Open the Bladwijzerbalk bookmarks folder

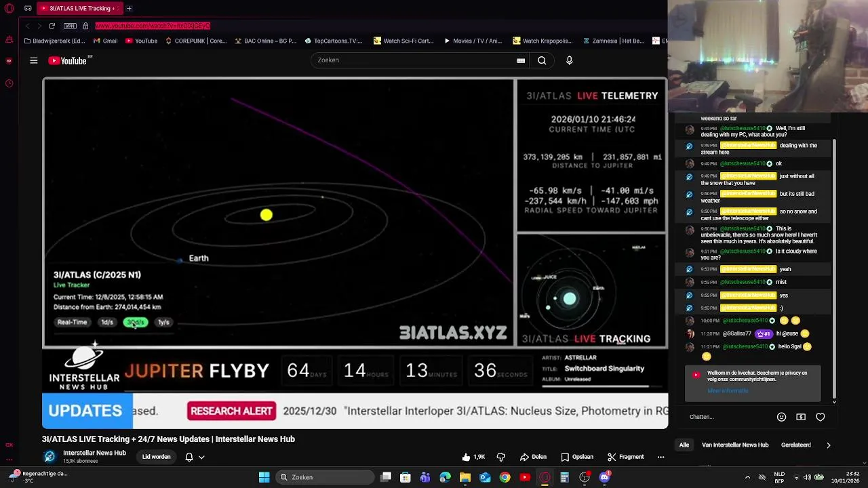[x=54, y=41]
